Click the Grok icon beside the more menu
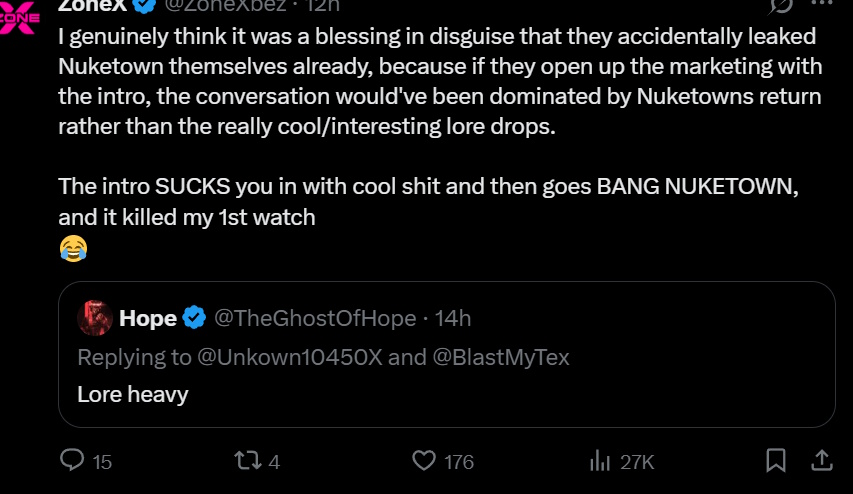Image resolution: width=853 pixels, height=494 pixels. [x=782, y=5]
